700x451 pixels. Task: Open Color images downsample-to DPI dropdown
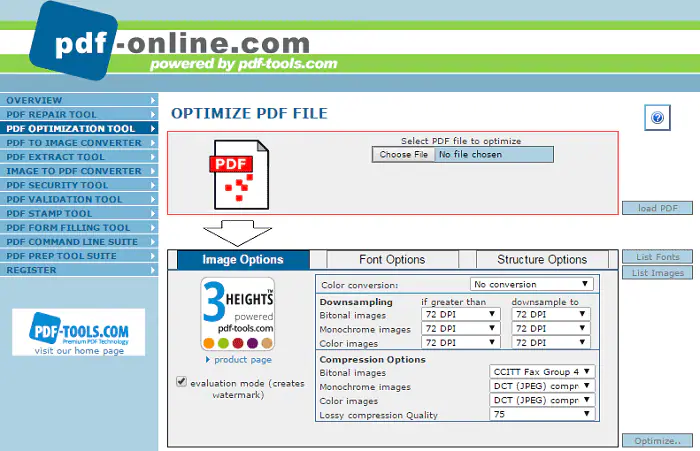[551, 342]
